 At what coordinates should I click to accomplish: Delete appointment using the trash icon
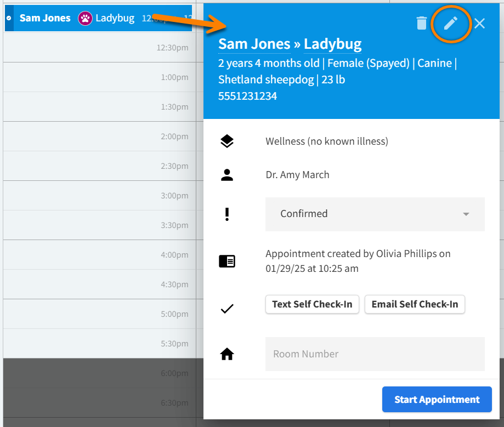point(421,23)
